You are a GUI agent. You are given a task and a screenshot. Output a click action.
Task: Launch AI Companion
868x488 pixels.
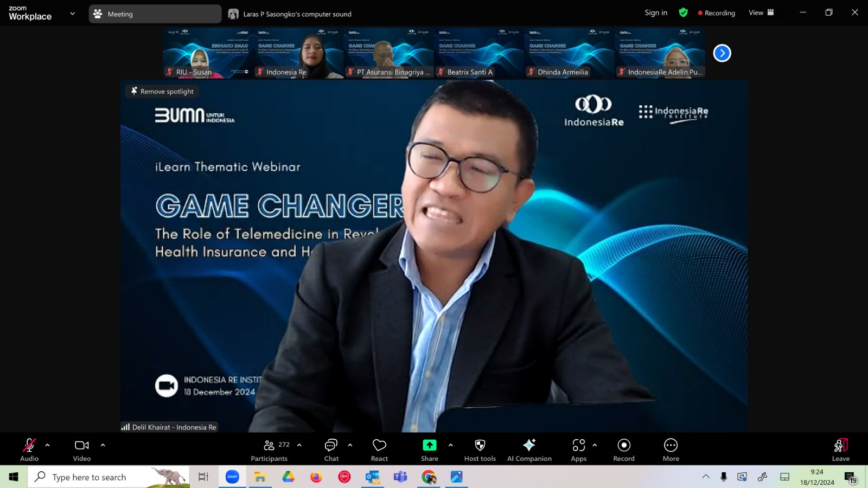coord(529,450)
